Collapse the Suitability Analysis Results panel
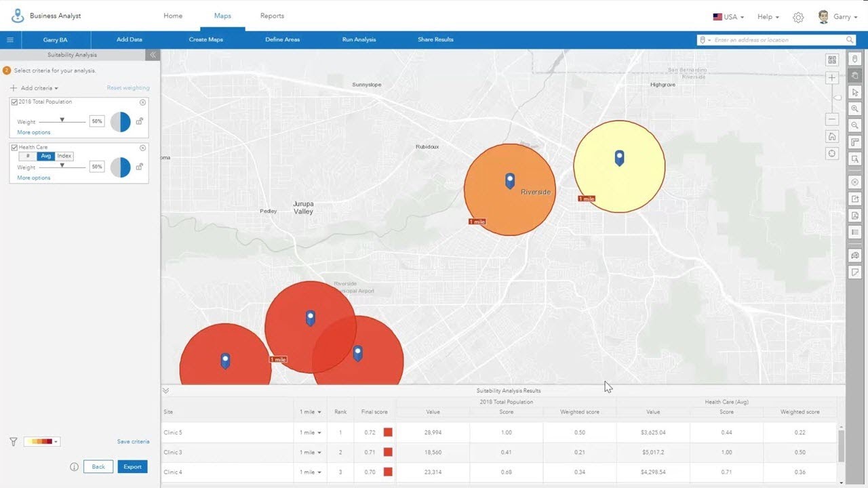The width and height of the screenshot is (868, 488). [x=165, y=390]
